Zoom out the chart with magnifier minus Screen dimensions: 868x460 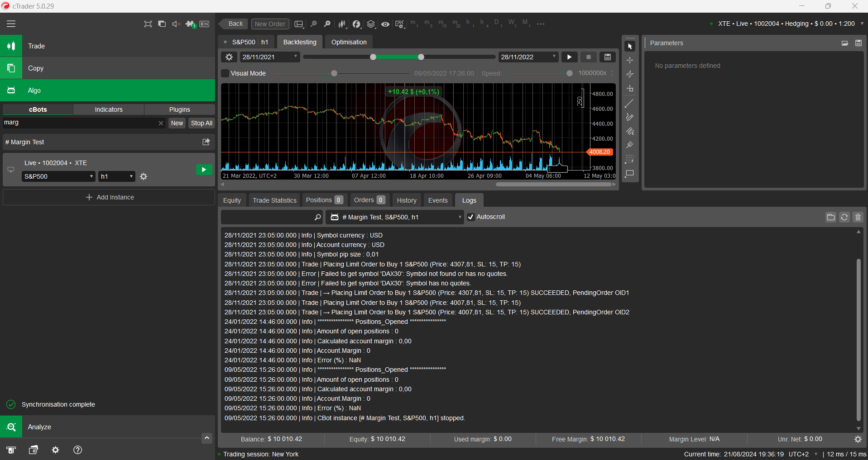click(313, 24)
